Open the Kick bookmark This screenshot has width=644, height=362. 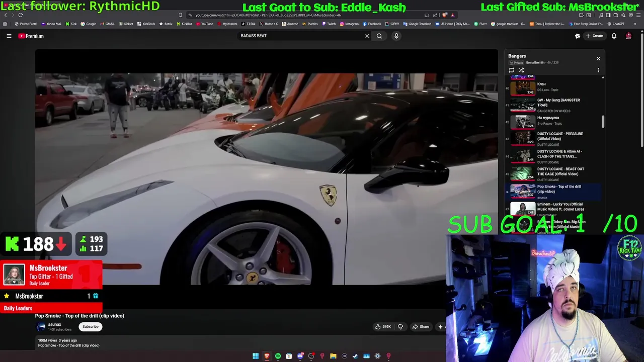71,24
